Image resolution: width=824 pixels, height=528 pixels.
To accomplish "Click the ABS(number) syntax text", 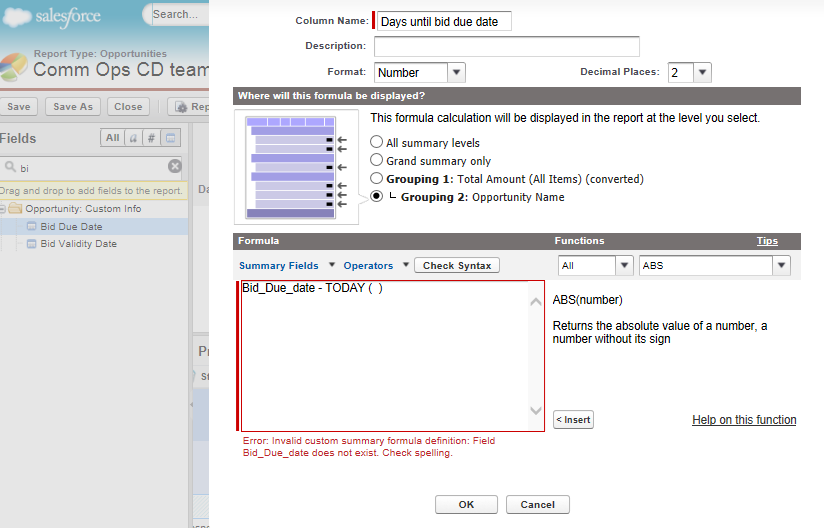I will pyautogui.click(x=588, y=300).
